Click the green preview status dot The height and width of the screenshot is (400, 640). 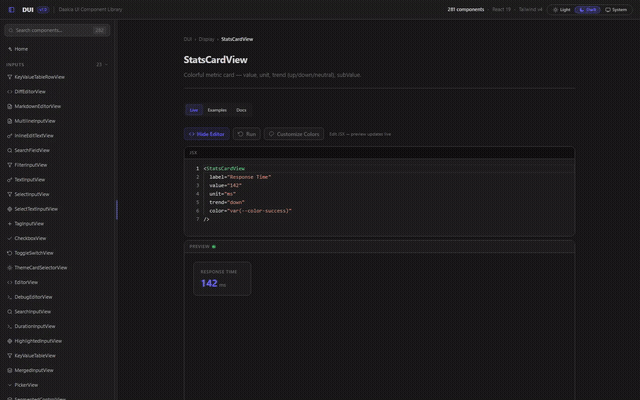214,247
